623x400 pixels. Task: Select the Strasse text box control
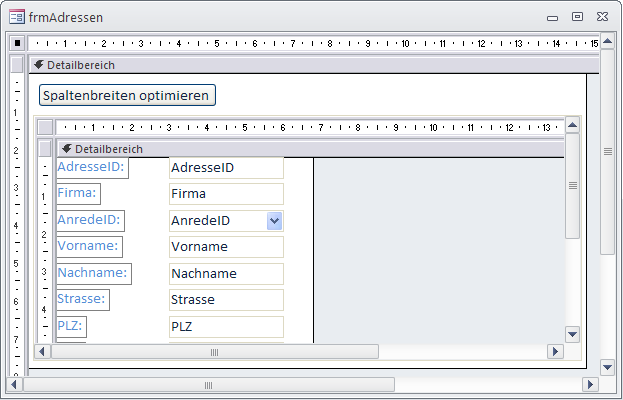(x=226, y=300)
